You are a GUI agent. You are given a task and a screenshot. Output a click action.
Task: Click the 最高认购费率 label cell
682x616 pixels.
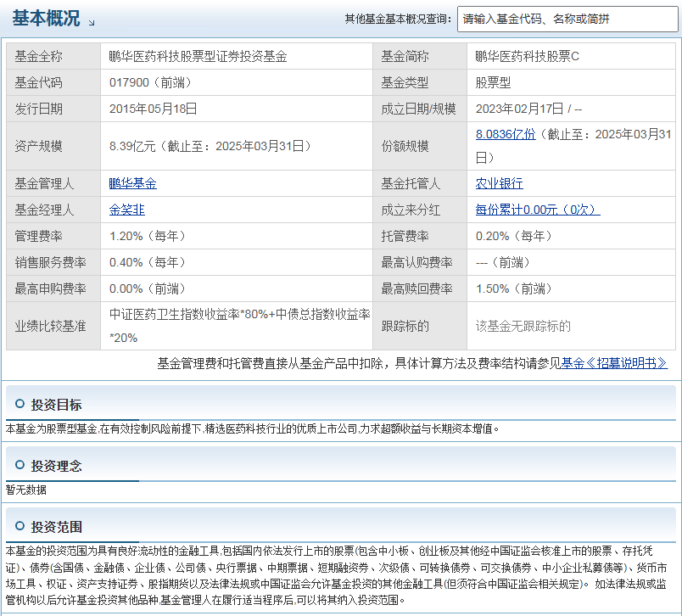point(420,262)
